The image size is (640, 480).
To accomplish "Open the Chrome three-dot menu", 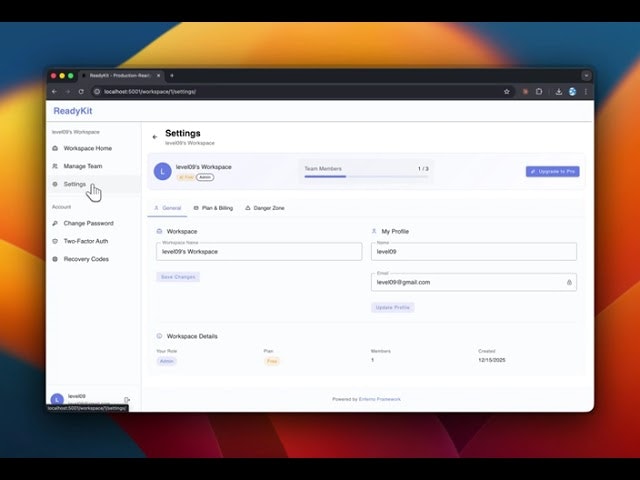I will click(586, 92).
